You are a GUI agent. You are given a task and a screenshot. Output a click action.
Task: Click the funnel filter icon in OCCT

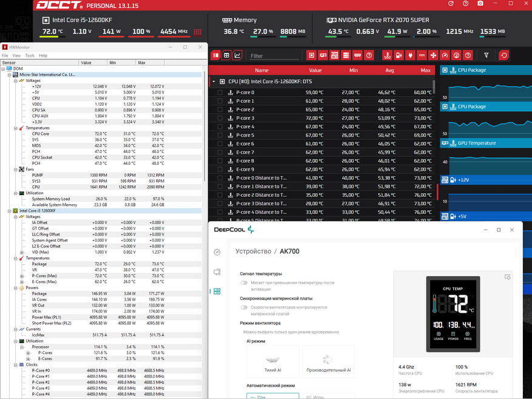click(486, 55)
